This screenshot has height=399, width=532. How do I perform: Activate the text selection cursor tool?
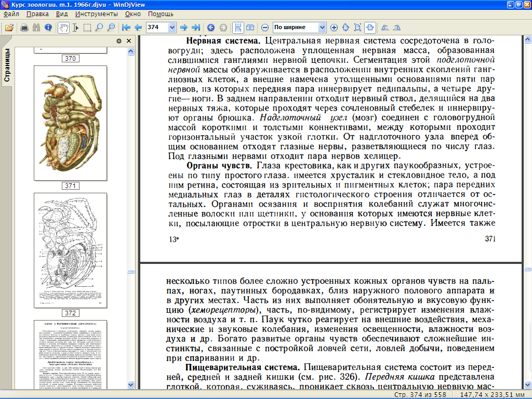click(x=76, y=28)
